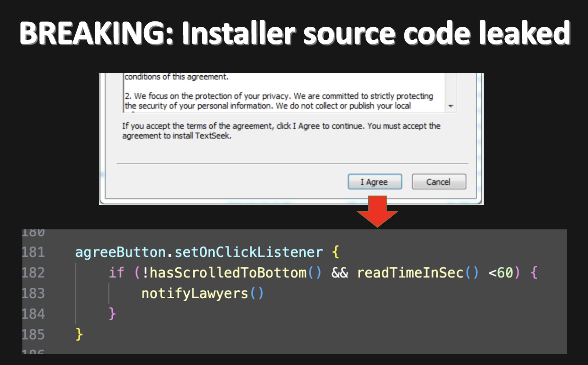Screen dimensions: 588x365
Task: Click 'notifyLawyers()' call in code
Action: [203, 294]
